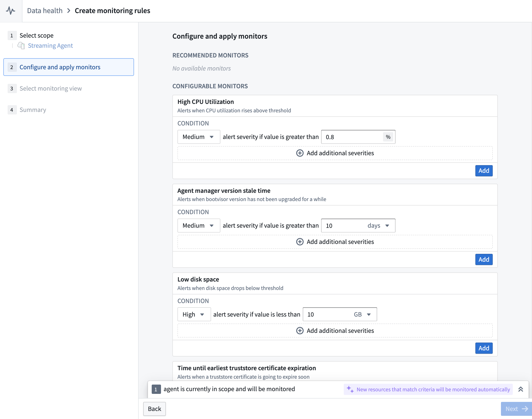Click the Add additional severities icon for High CPU
Viewport: 532px width, 419px height.
pos(300,153)
